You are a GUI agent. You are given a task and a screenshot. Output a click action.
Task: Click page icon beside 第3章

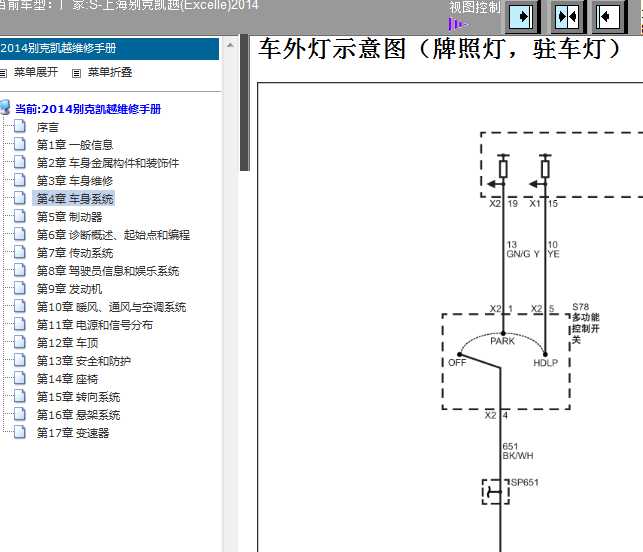[20, 180]
